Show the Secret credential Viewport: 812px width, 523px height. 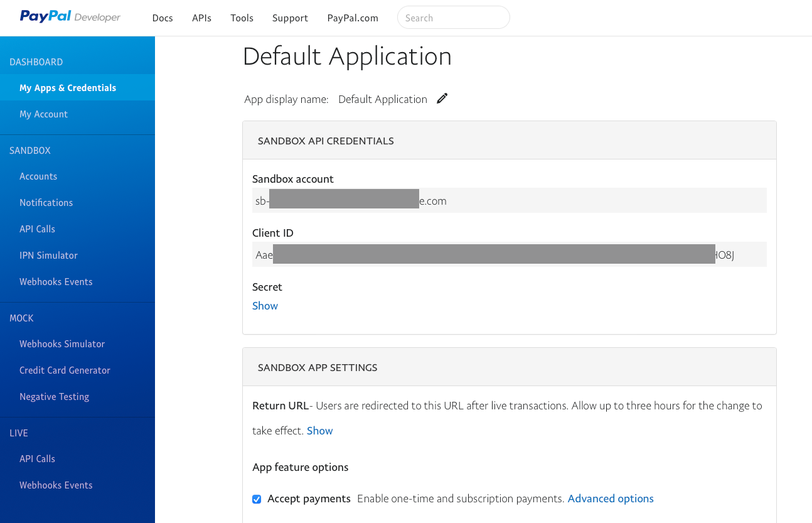coord(265,306)
